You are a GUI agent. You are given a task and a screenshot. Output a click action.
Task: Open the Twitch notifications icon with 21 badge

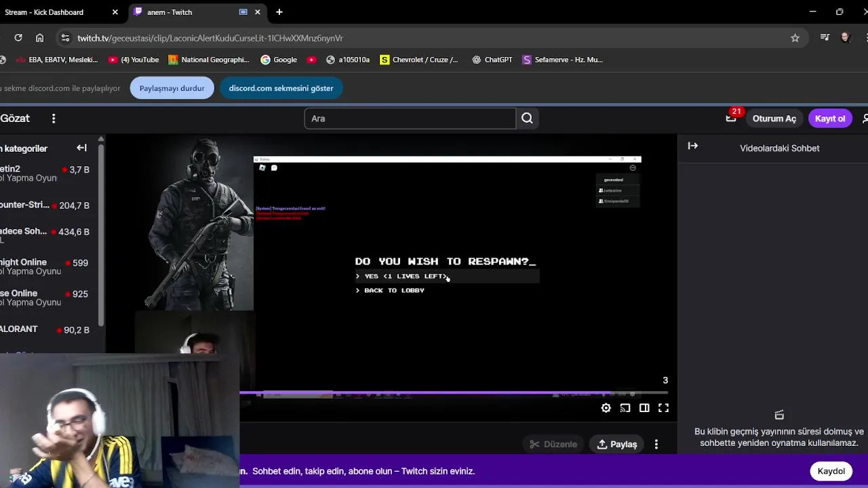coord(731,118)
